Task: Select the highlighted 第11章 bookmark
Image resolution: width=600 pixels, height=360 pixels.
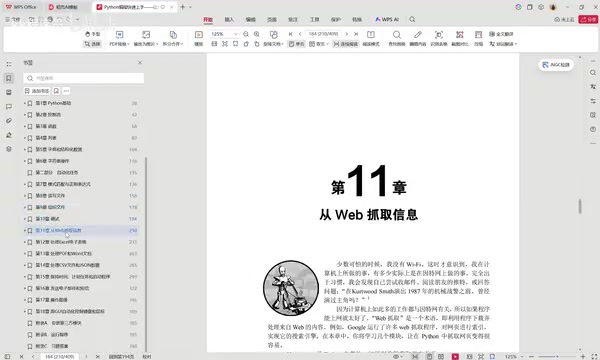Action: click(x=81, y=230)
